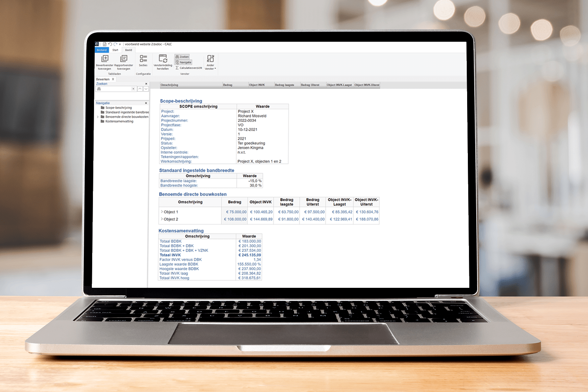Viewport: 588px width, 392px height.
Task: Open the Ander Venster dropdown
Action: tap(210, 62)
